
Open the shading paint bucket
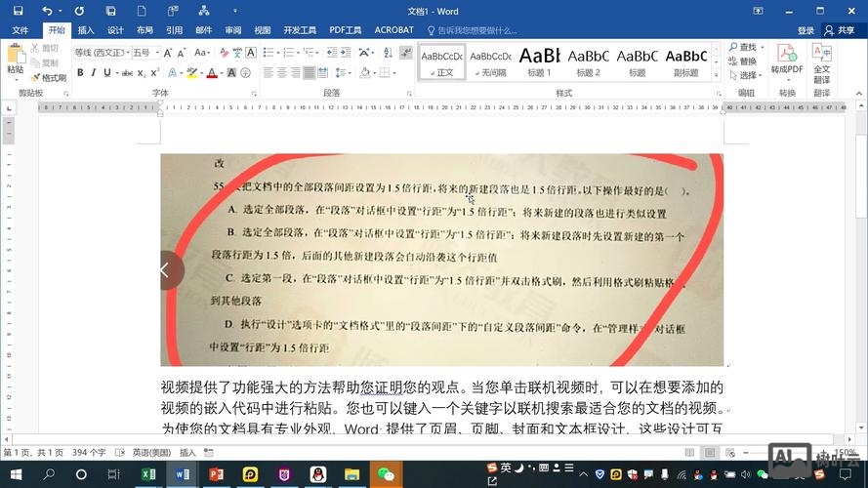point(363,72)
